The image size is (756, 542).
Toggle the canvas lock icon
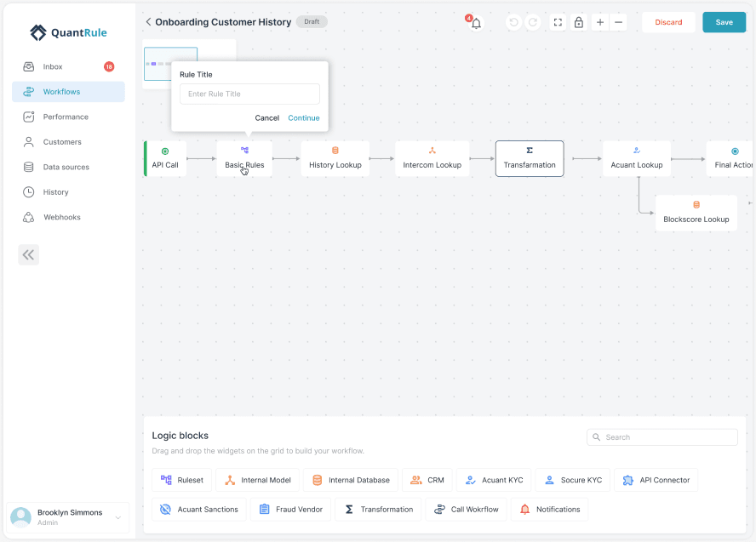(x=579, y=22)
